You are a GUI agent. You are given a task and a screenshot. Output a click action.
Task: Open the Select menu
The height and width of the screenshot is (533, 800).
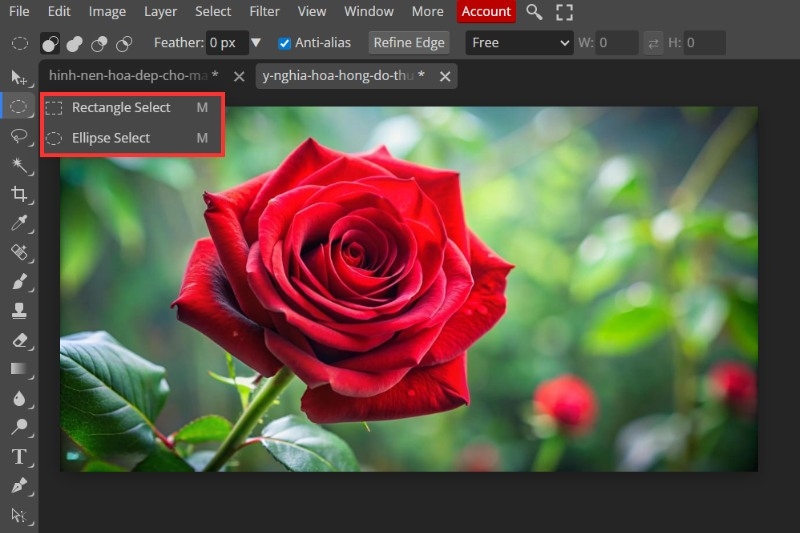213,11
